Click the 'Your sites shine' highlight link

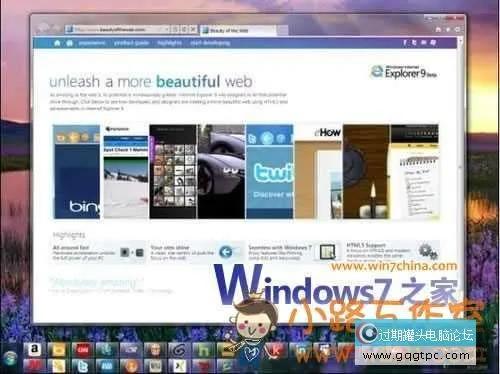pos(170,247)
